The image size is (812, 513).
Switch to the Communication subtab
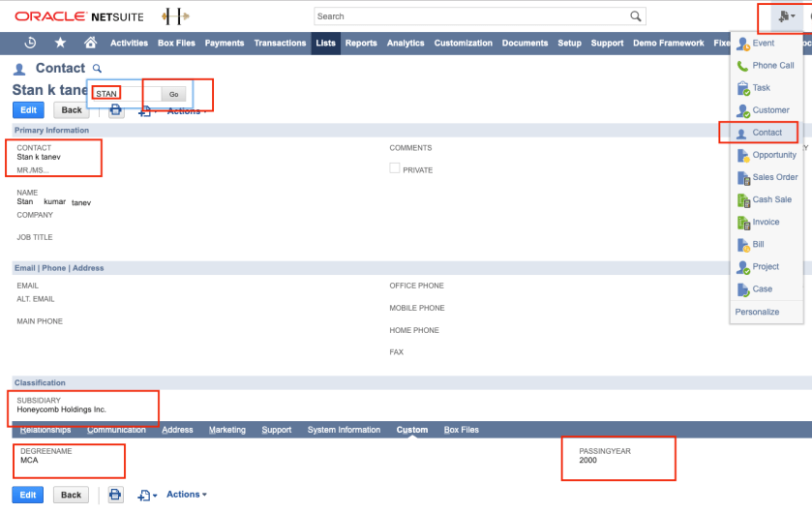tap(116, 430)
